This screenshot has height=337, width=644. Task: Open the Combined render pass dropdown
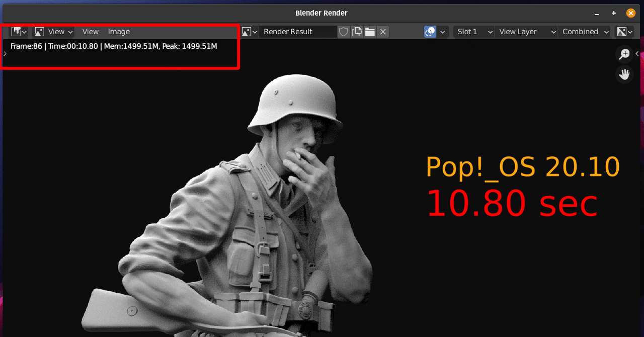click(584, 31)
